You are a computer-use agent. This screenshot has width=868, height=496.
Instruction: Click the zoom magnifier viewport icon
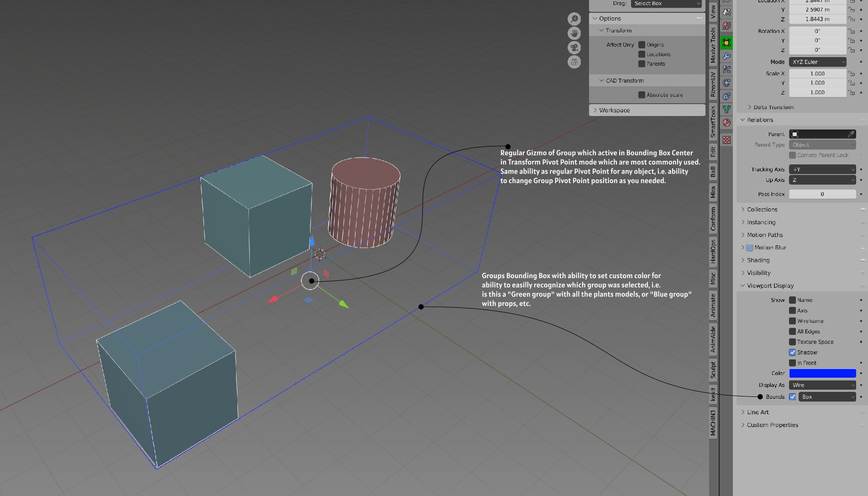coord(574,19)
